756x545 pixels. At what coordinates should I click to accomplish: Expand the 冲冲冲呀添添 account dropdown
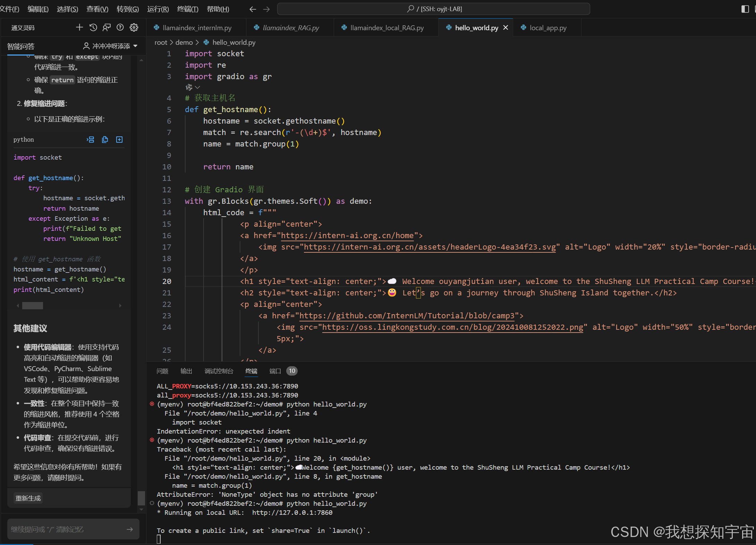click(135, 46)
